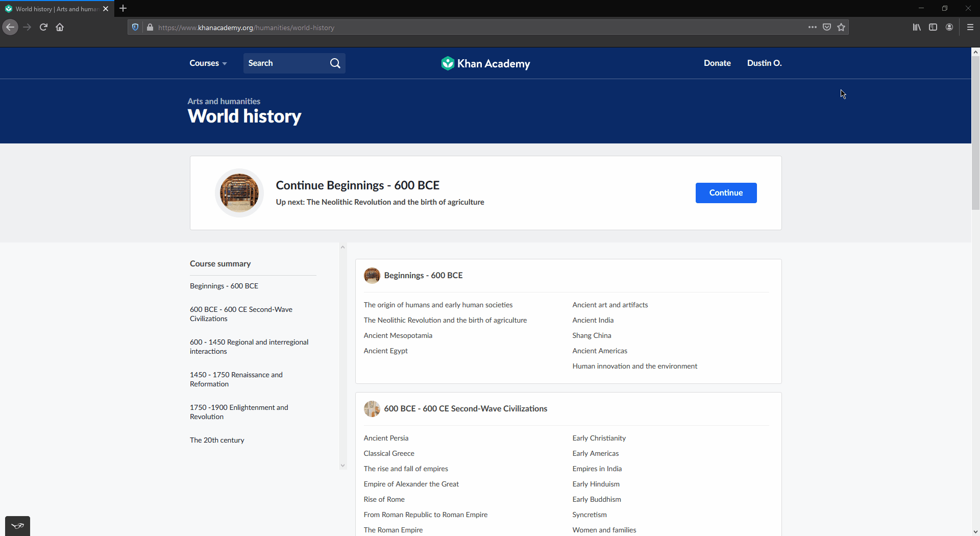View site security via padlock icon
The image size is (980, 536).
pos(150,28)
